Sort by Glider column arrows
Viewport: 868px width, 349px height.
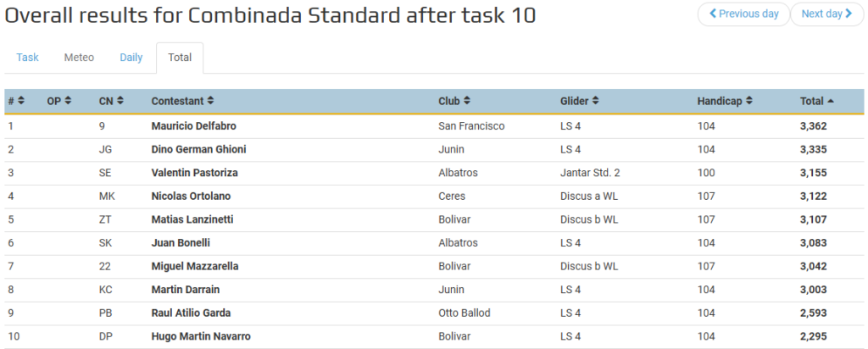click(595, 101)
